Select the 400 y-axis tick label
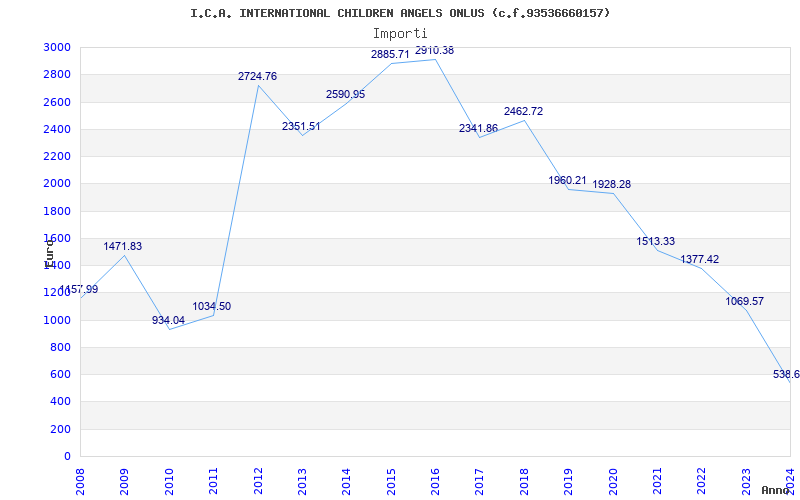This screenshot has height=500, width=800. 60,402
